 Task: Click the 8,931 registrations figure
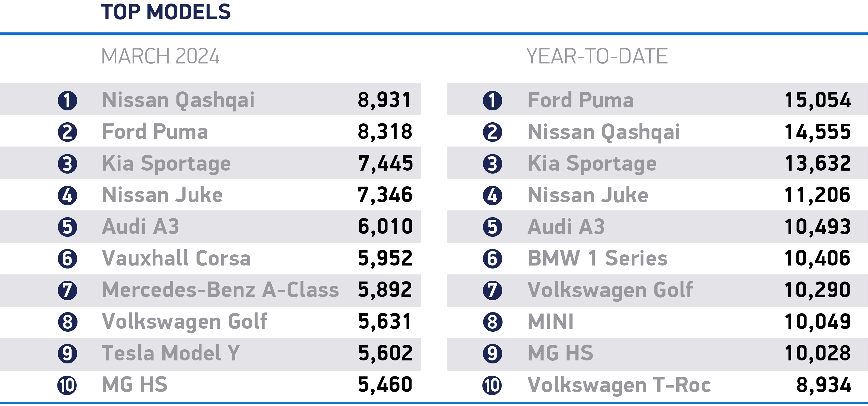click(384, 100)
